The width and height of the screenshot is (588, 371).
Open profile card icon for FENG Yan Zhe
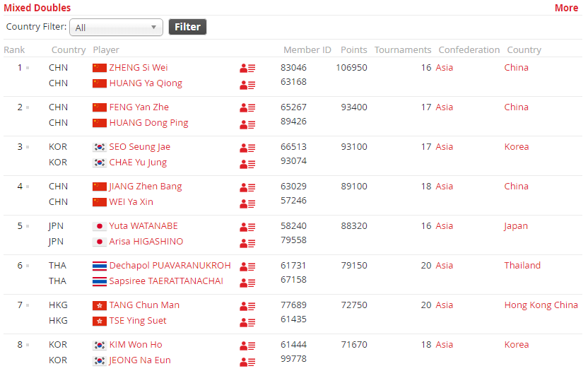pyautogui.click(x=247, y=108)
